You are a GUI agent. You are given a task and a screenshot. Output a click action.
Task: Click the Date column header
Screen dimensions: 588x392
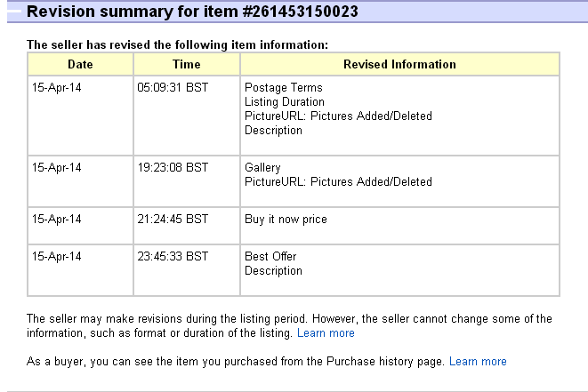[80, 64]
